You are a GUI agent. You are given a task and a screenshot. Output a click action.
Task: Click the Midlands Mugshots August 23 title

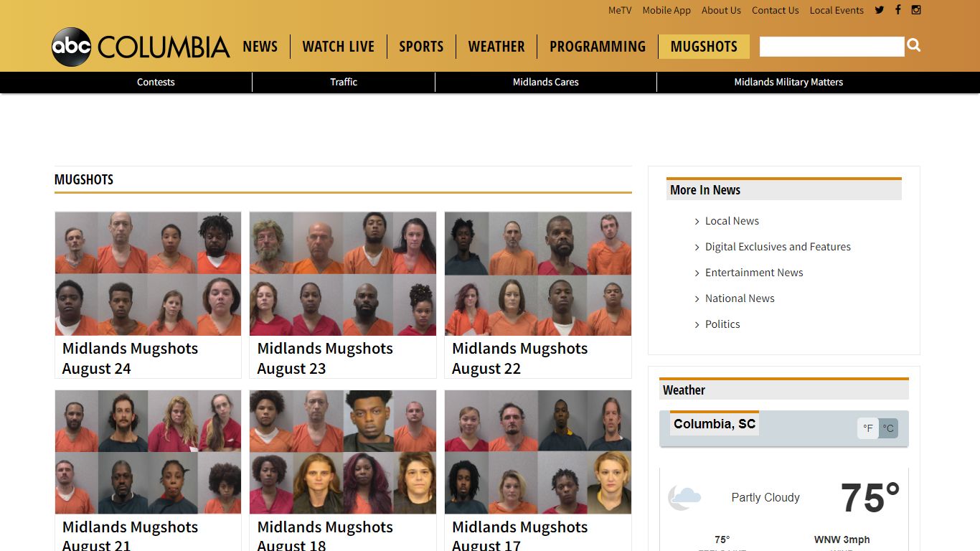325,358
